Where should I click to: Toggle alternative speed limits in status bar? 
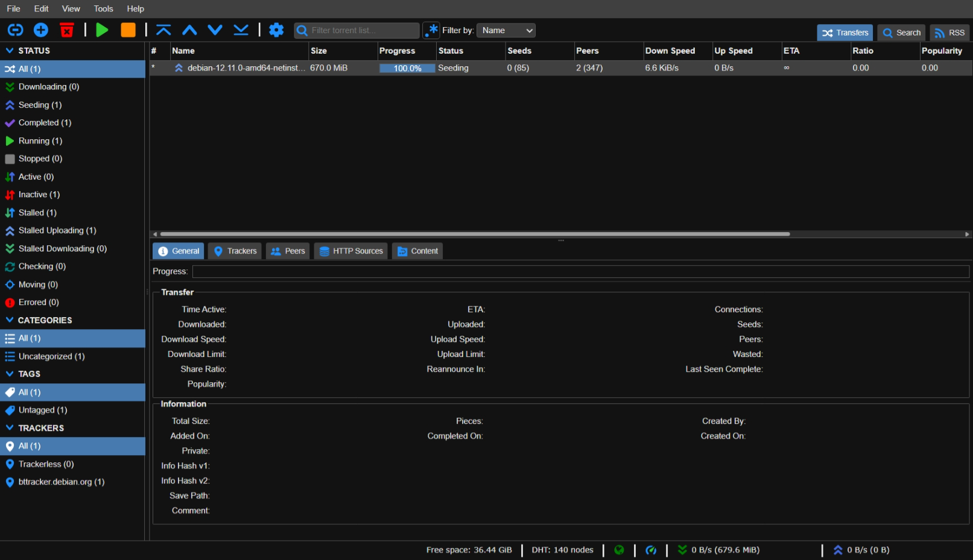click(x=651, y=550)
